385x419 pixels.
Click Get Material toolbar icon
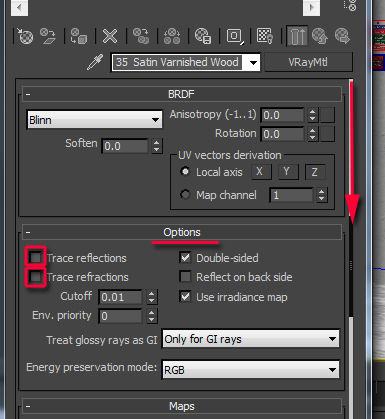[25, 36]
